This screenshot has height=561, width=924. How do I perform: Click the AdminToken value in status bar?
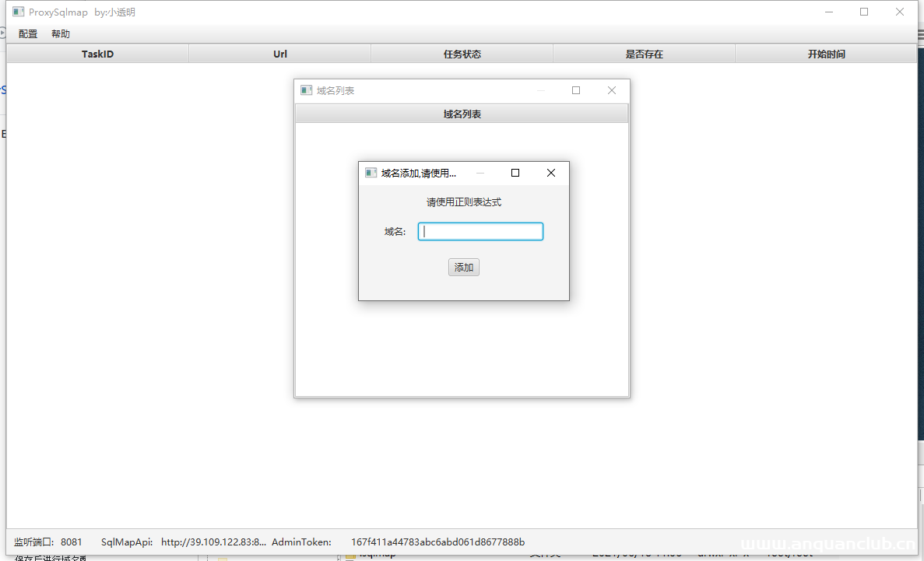(x=437, y=542)
